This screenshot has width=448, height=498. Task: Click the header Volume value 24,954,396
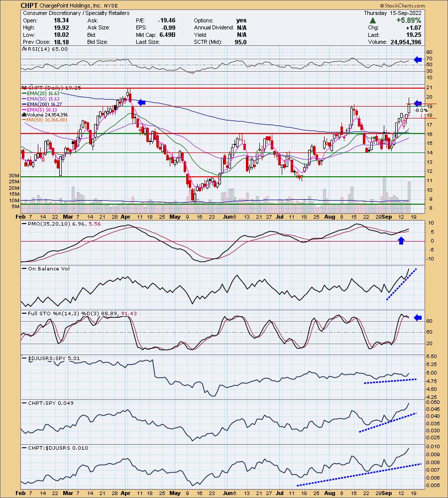point(406,42)
